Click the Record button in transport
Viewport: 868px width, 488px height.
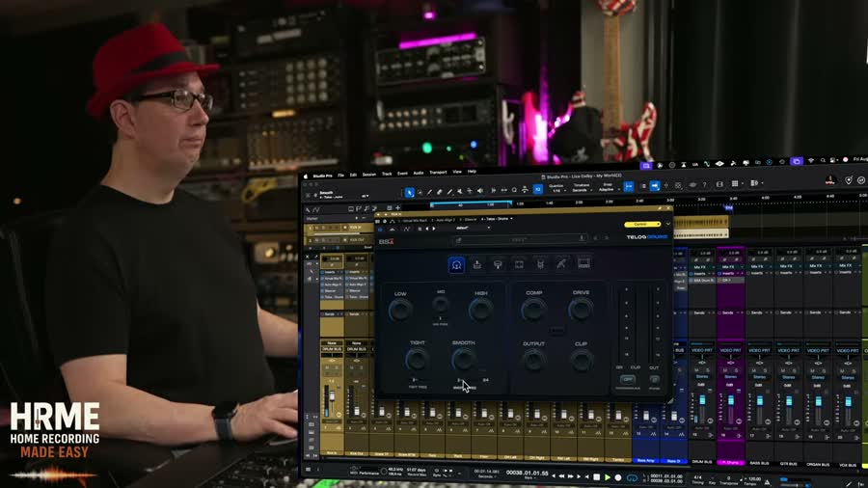click(618, 477)
